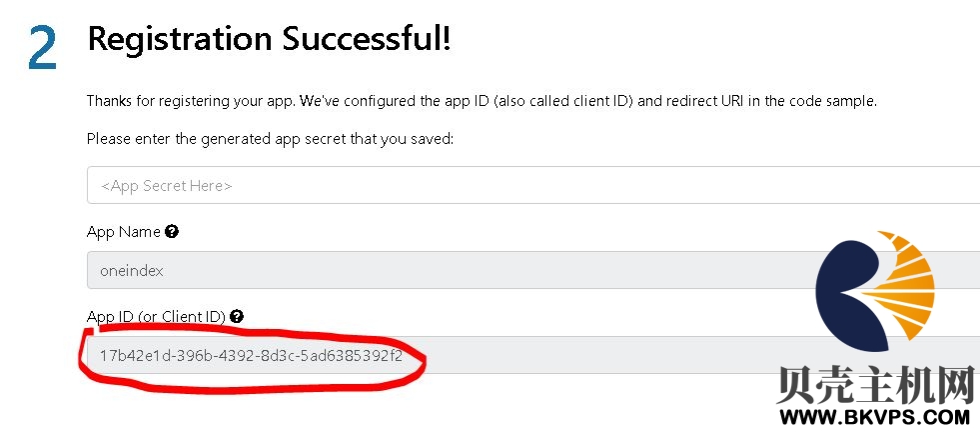Click the red hand-drawn circle's right edge
This screenshot has height=435, width=980.
click(423, 363)
